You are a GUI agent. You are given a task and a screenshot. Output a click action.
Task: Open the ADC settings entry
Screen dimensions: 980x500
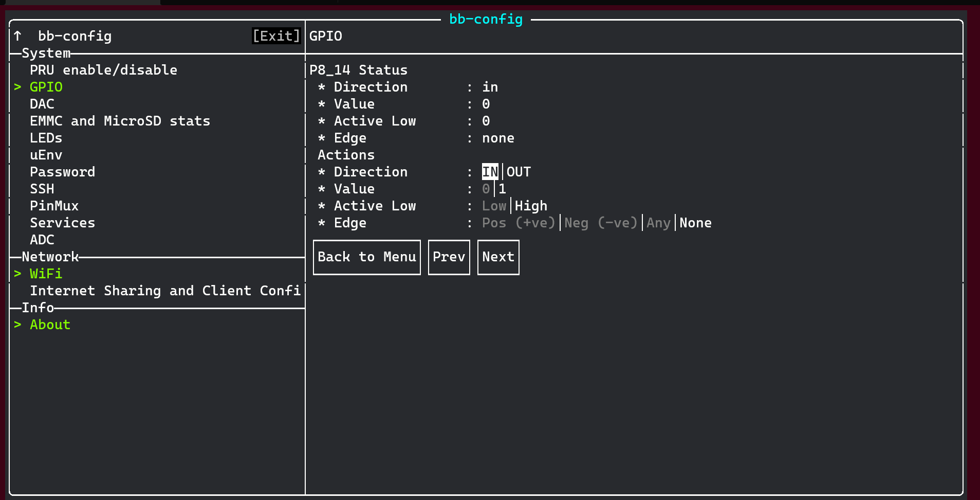coord(42,240)
